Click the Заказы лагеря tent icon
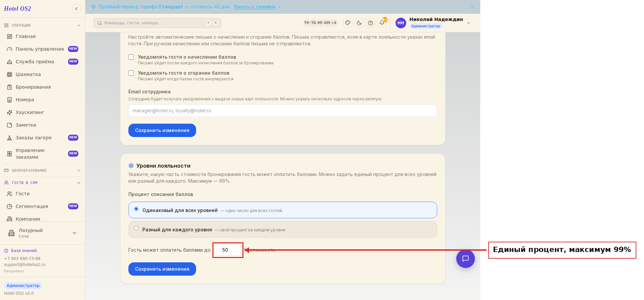This screenshot has height=300, width=644. pyautogui.click(x=10, y=138)
